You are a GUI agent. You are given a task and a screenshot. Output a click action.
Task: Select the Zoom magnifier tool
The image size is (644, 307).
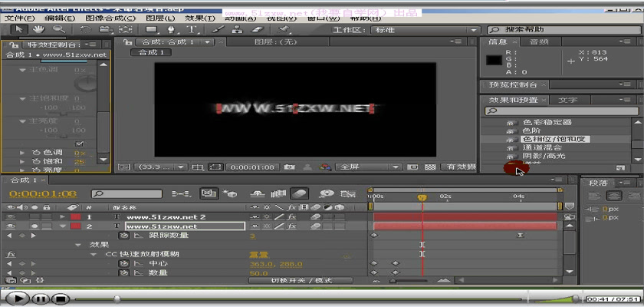59,30
